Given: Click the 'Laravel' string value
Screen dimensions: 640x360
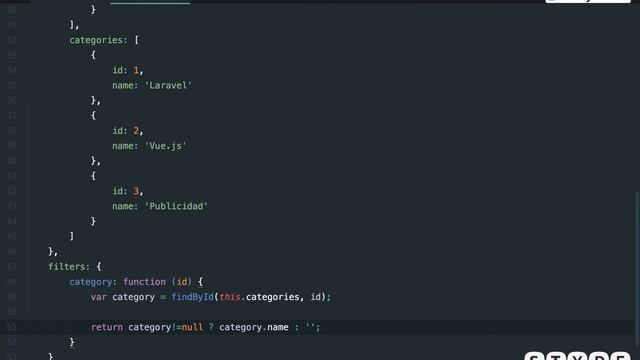Looking at the screenshot, I should 168,85.
